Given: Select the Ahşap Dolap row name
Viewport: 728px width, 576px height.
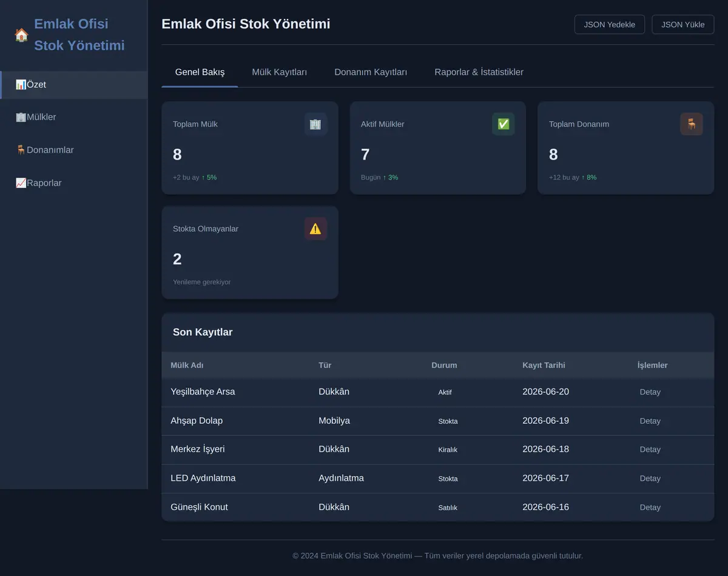Looking at the screenshot, I should point(197,421).
